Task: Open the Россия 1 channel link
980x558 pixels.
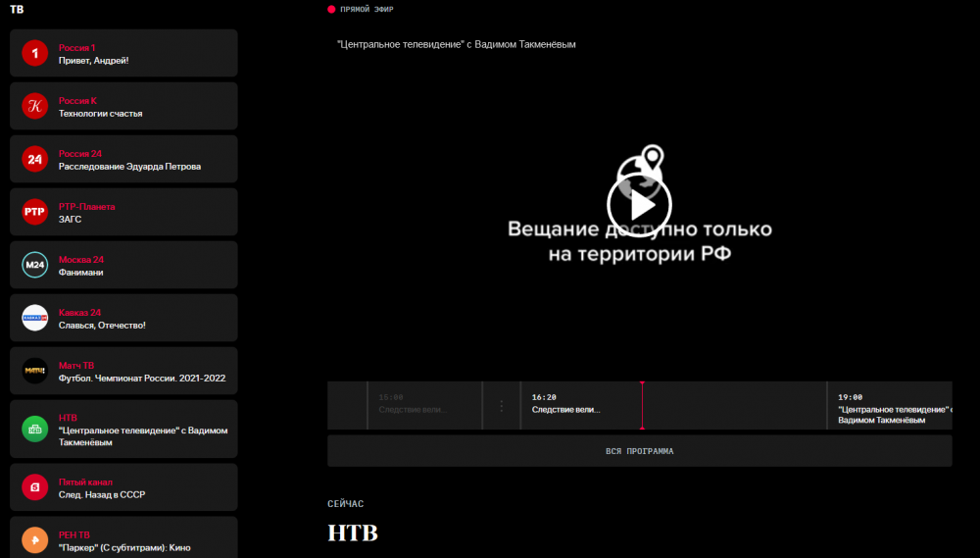Action: coord(76,47)
